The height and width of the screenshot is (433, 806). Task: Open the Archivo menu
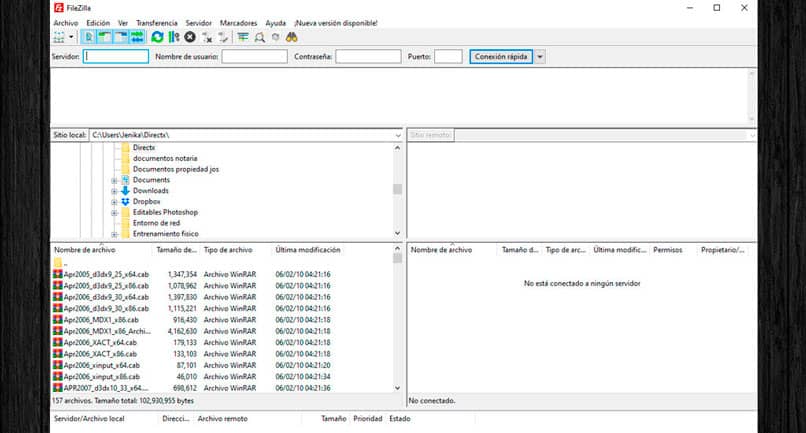tap(66, 23)
